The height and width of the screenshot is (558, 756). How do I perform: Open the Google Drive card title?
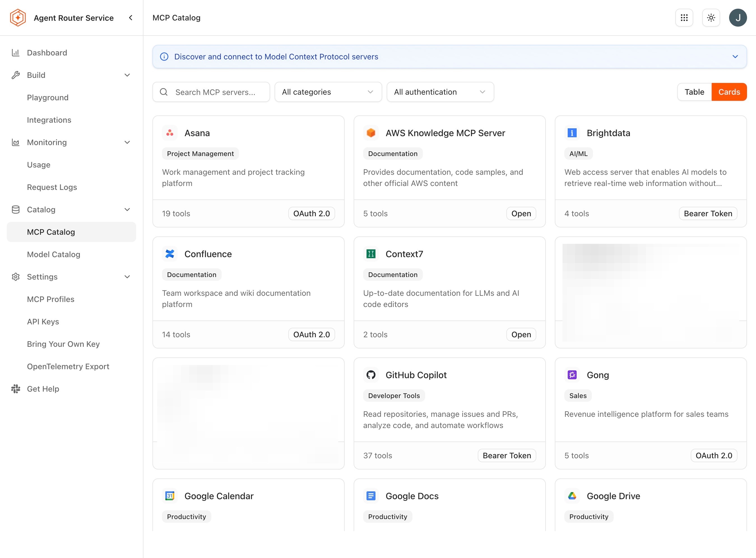coord(613,496)
